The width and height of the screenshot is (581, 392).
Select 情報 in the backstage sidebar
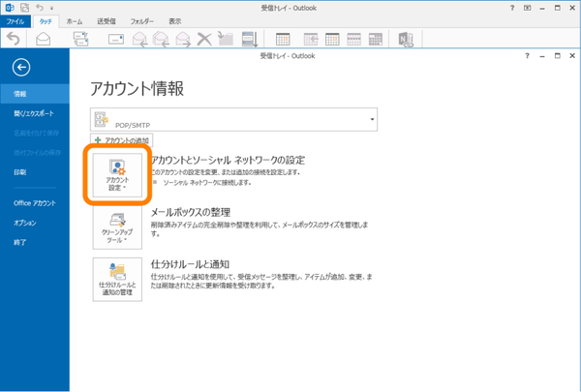click(35, 94)
